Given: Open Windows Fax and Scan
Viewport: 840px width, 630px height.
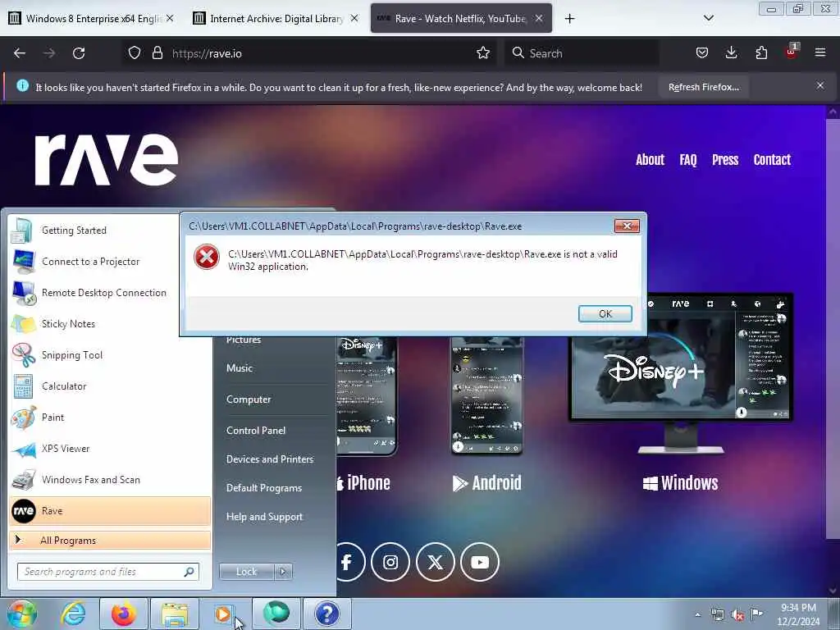Looking at the screenshot, I should pos(110,479).
